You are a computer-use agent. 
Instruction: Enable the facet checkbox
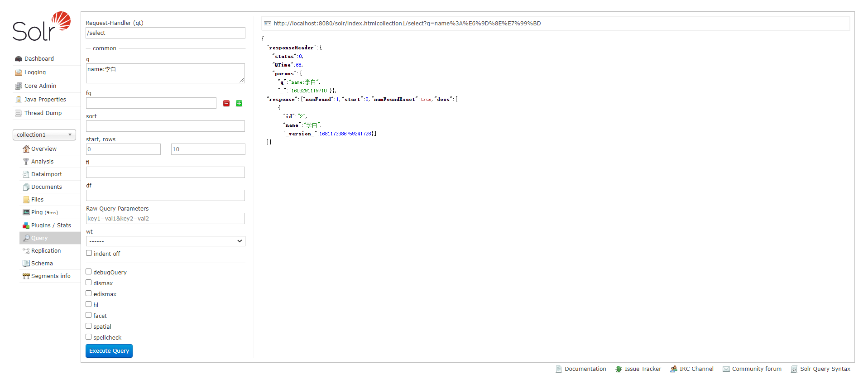pos(89,315)
